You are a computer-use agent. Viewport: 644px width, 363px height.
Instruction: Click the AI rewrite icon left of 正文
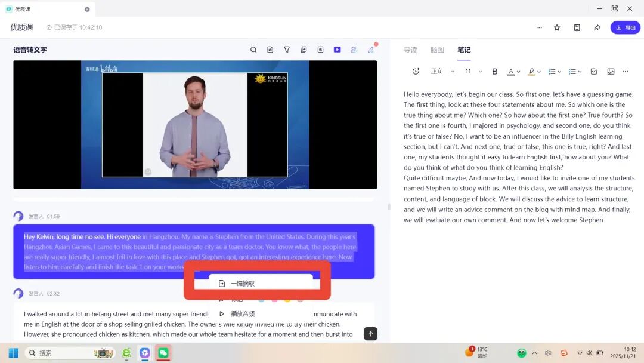416,72
